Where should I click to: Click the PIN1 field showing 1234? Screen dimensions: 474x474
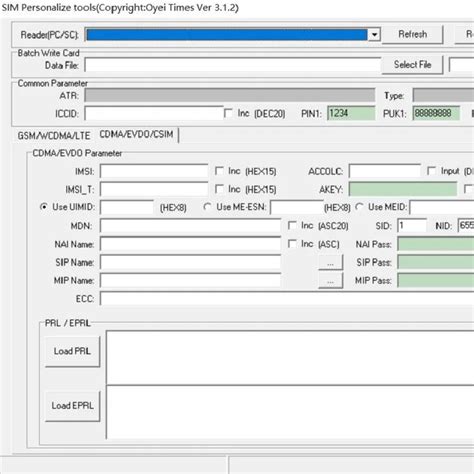351,113
